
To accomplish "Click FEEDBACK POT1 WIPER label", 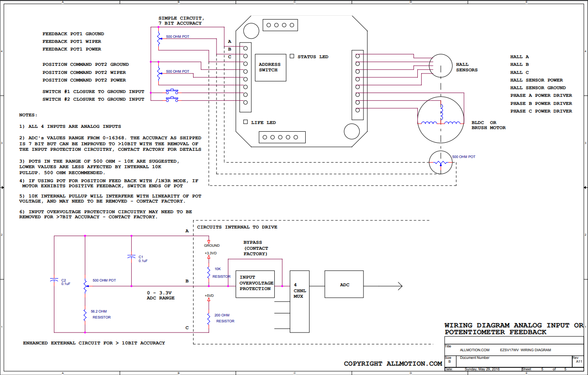I will (72, 41).
